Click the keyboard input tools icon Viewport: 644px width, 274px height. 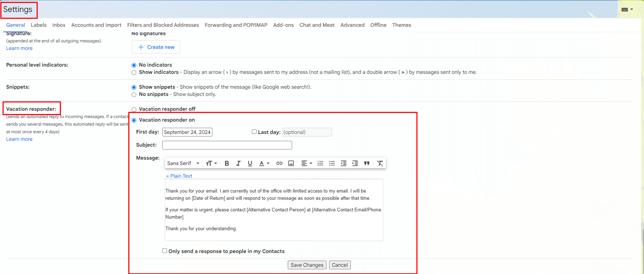(625, 9)
